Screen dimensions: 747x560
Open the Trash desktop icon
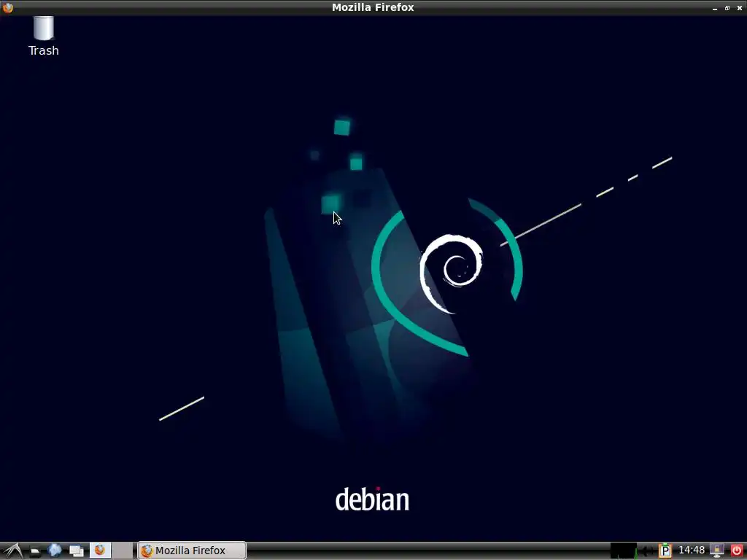(43, 36)
